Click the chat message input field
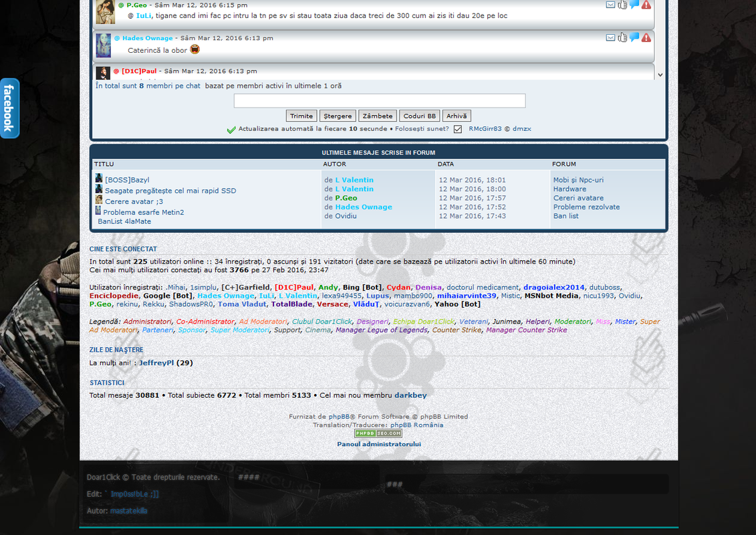The image size is (756, 535). (x=380, y=101)
